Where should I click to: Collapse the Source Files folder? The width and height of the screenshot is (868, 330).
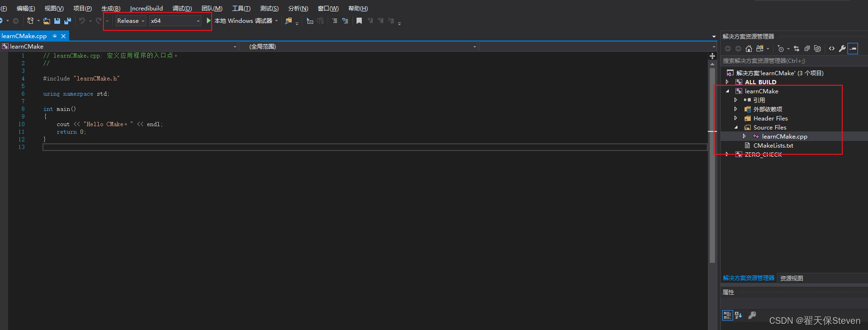pyautogui.click(x=736, y=128)
